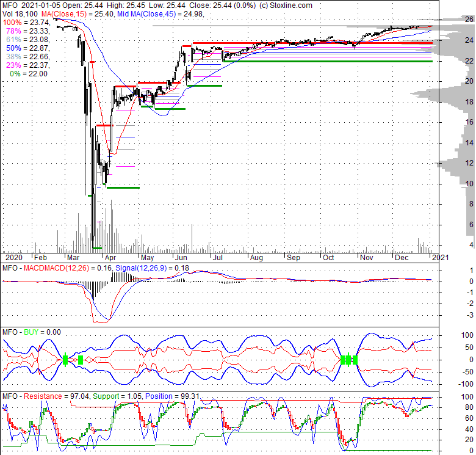
Task: Click the '-3' MACD axis label
Action: (469, 315)
